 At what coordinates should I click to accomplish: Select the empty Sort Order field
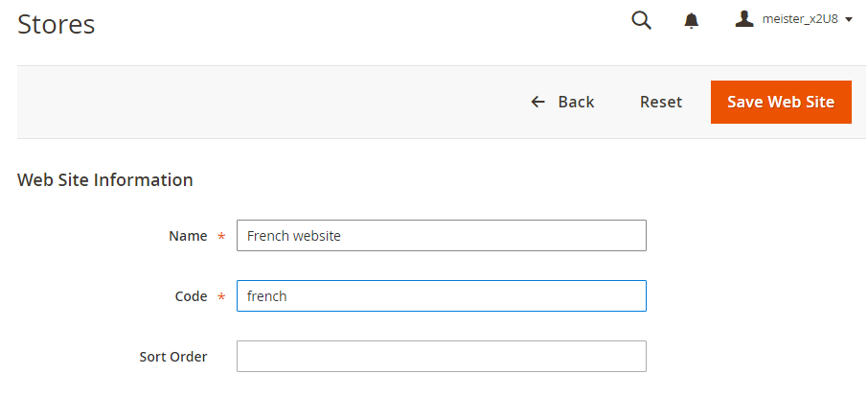click(x=441, y=357)
